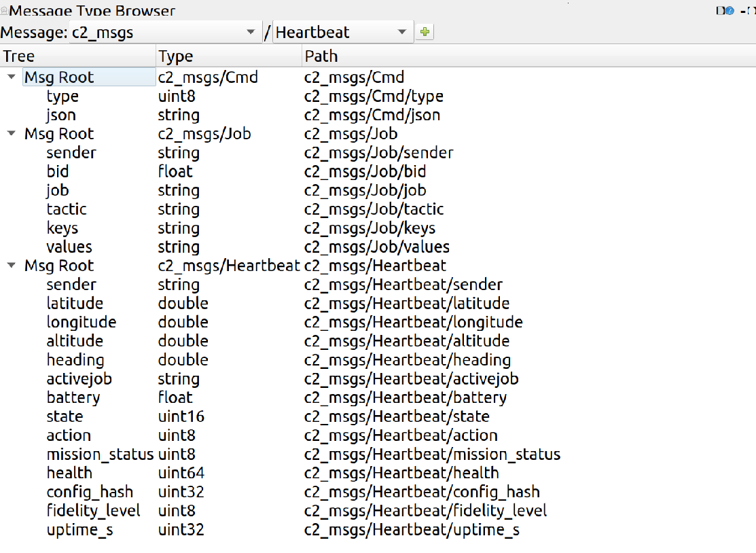Click the uint64 type cell for health

181,473
